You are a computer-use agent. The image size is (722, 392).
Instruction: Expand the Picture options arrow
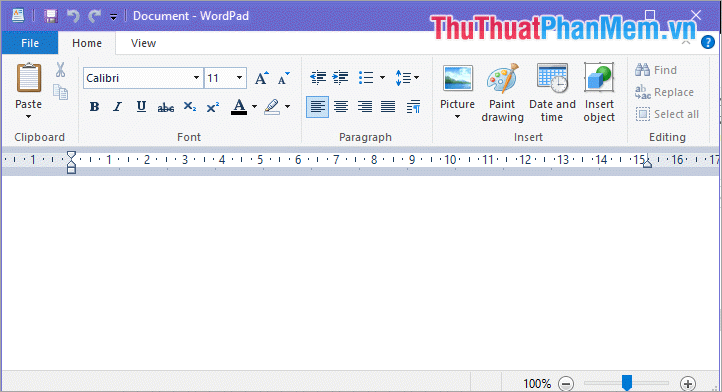click(457, 117)
